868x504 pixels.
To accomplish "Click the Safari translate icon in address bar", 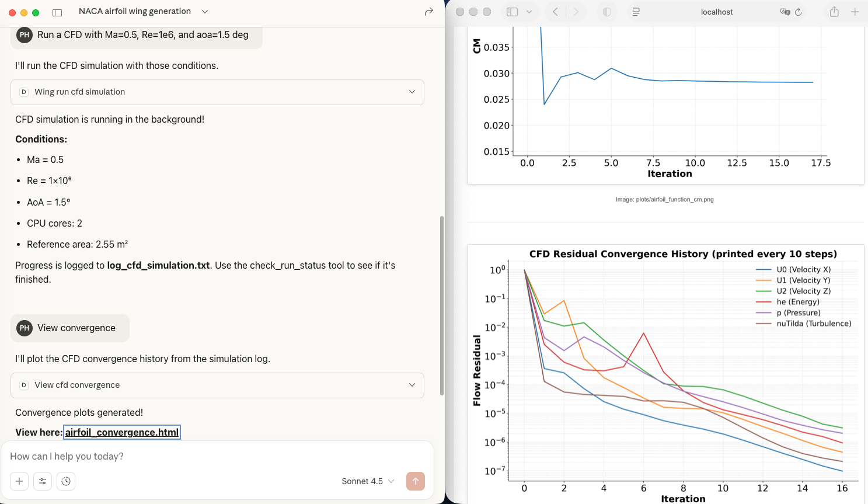I will tap(785, 12).
